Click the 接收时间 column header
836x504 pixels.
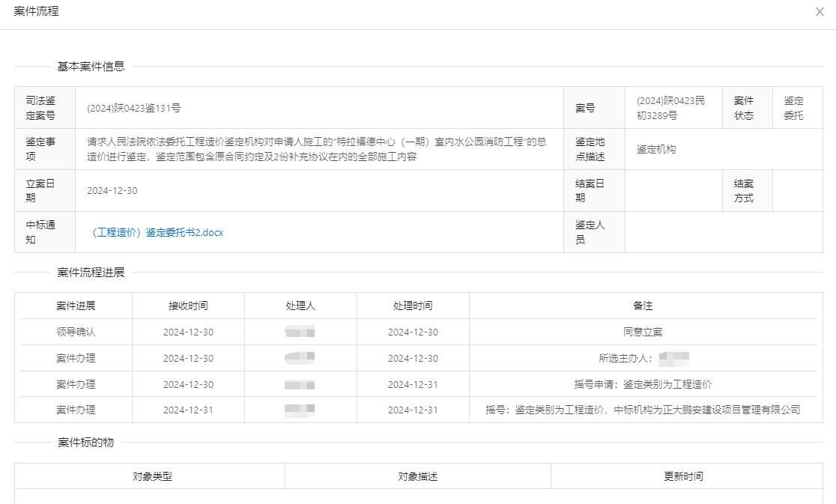[x=188, y=306]
